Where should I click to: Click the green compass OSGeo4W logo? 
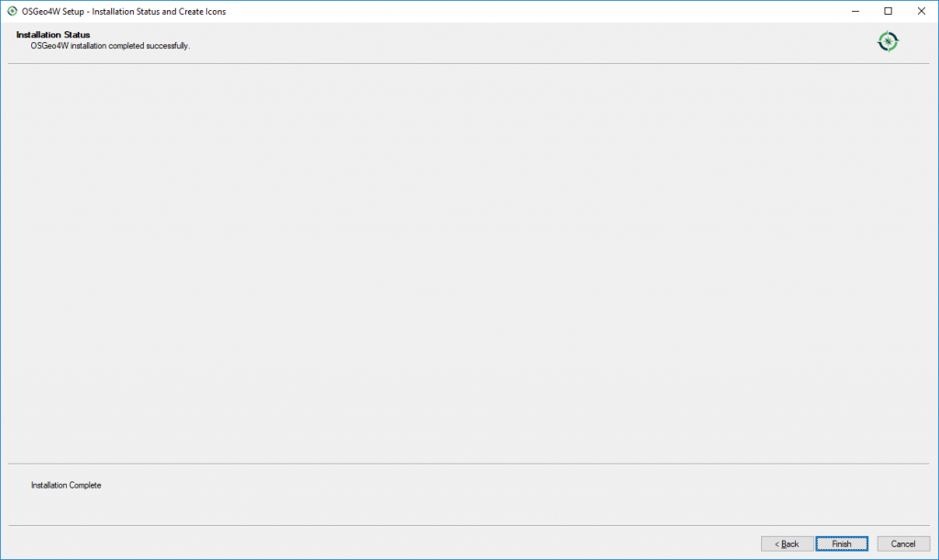click(x=888, y=41)
